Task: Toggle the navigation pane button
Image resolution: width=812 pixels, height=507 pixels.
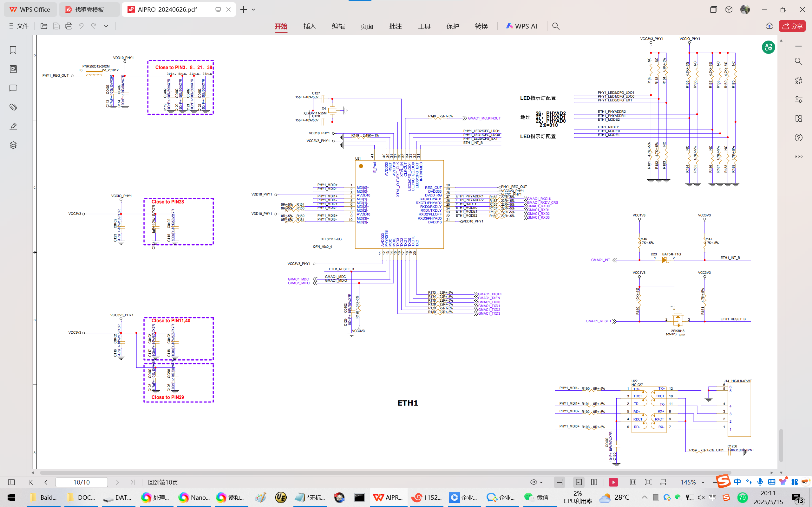Action: (x=11, y=482)
